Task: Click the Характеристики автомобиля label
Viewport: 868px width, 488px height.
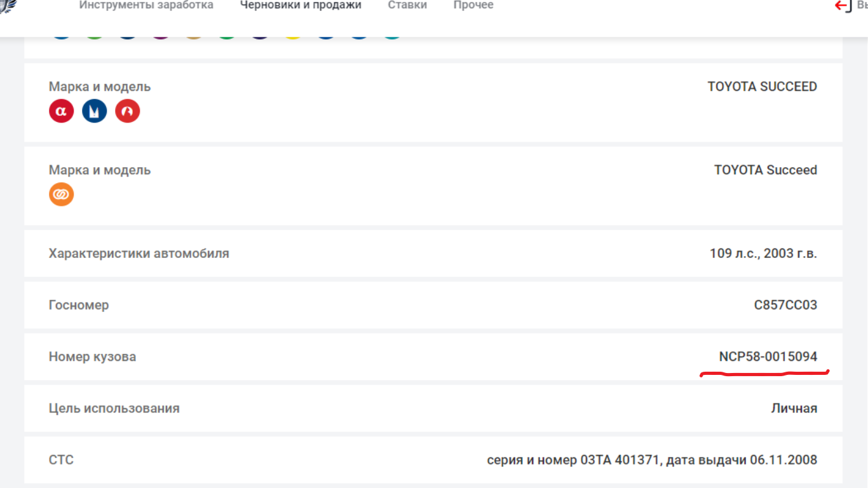Action: click(x=139, y=254)
